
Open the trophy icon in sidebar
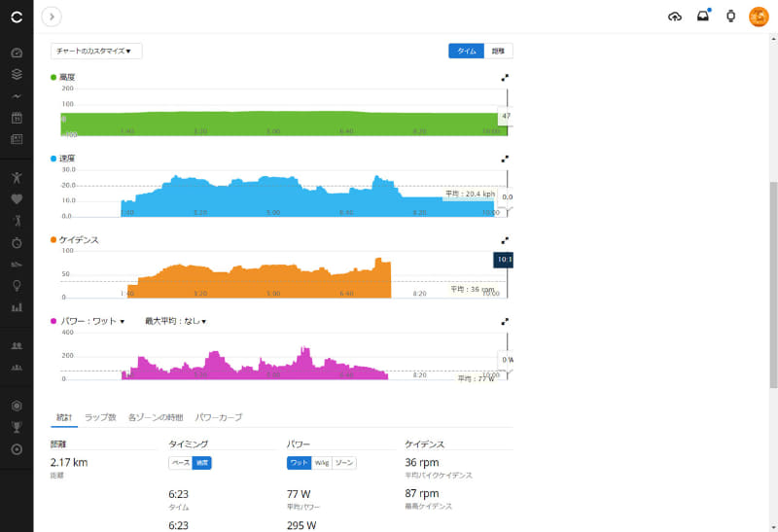coord(17,427)
